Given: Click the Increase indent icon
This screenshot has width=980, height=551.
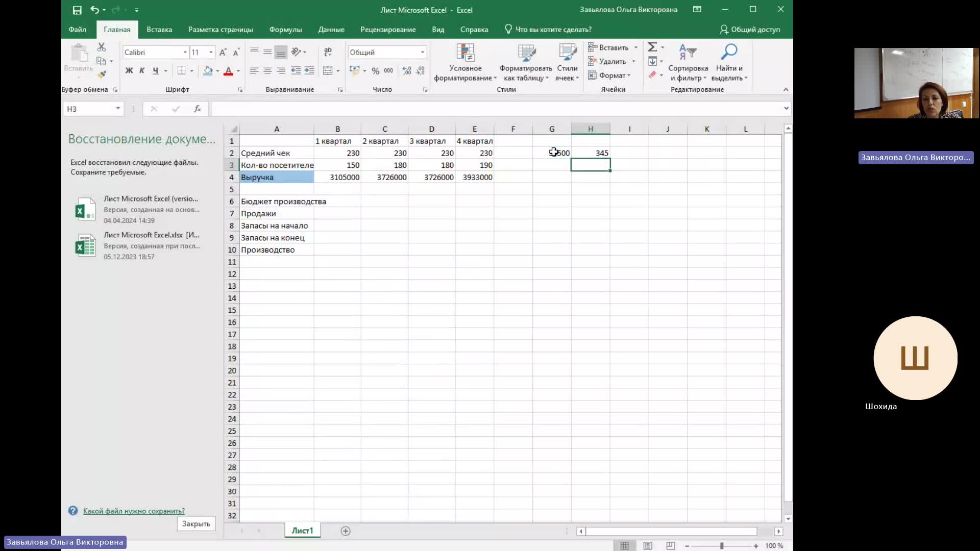Looking at the screenshot, I should coord(309,71).
